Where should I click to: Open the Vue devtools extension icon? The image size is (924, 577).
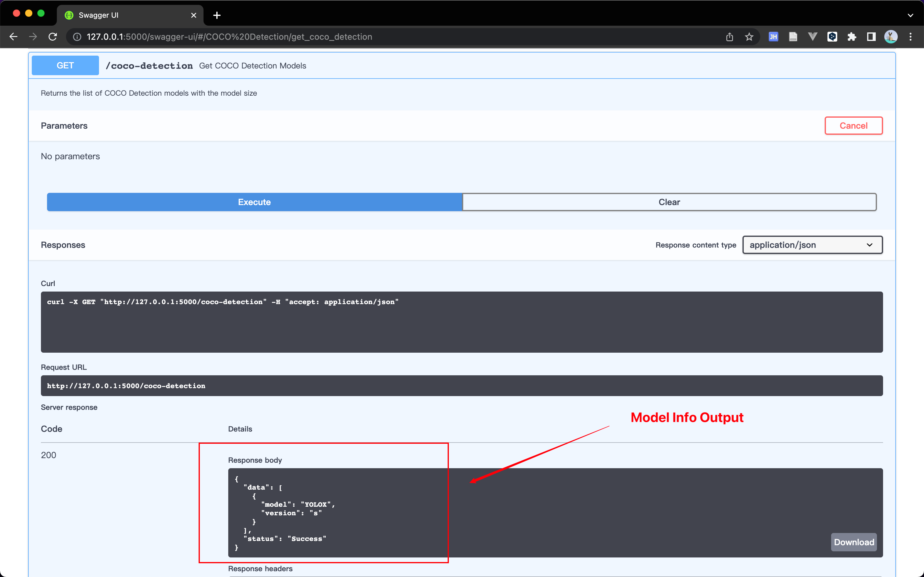tap(812, 37)
